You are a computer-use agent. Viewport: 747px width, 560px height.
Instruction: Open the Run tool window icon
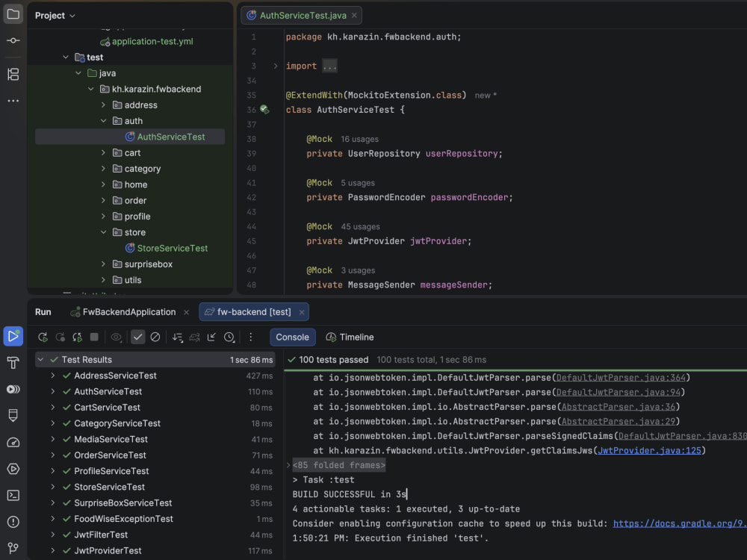(x=13, y=336)
